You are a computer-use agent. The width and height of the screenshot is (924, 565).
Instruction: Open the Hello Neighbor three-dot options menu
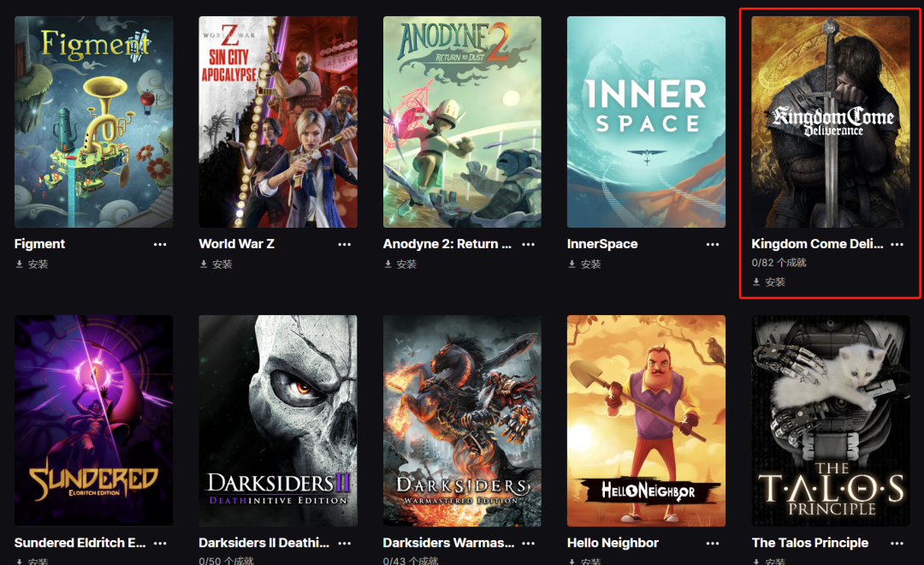713,544
